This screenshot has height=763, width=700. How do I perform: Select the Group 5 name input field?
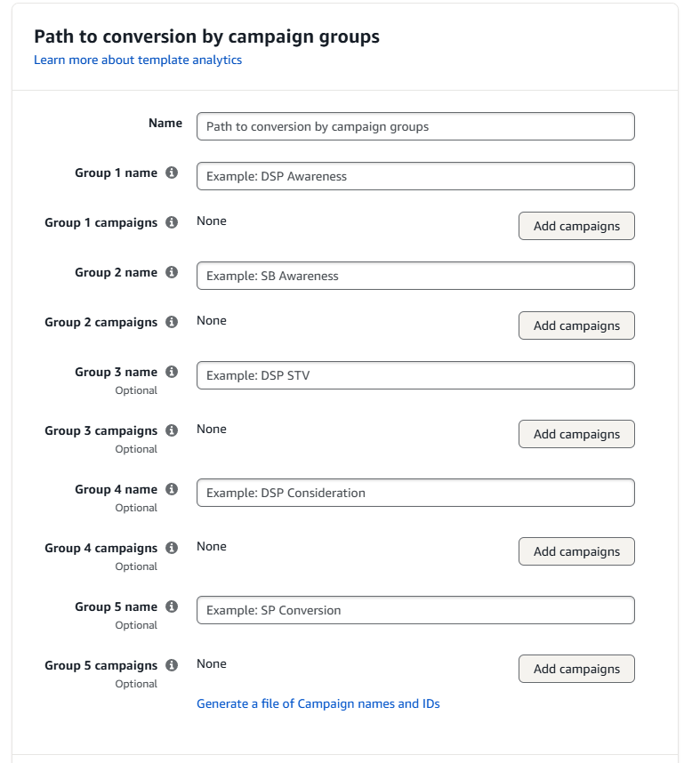tap(415, 610)
